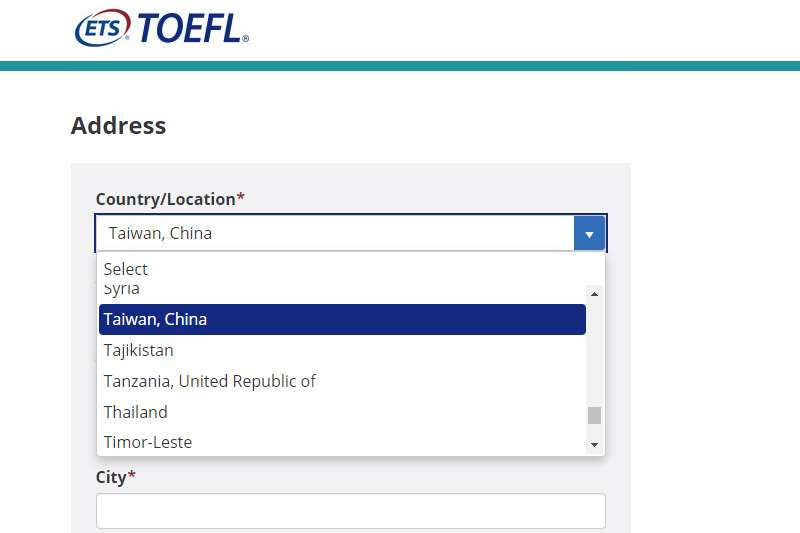This screenshot has width=800, height=533.
Task: Select the highlighted Taiwan, China option
Action: pyautogui.click(x=342, y=319)
